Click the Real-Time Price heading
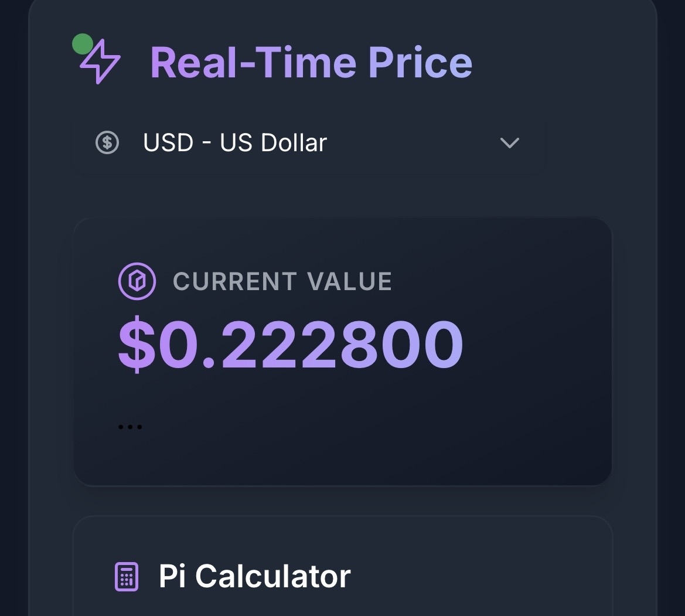685x616 pixels. pyautogui.click(x=311, y=62)
